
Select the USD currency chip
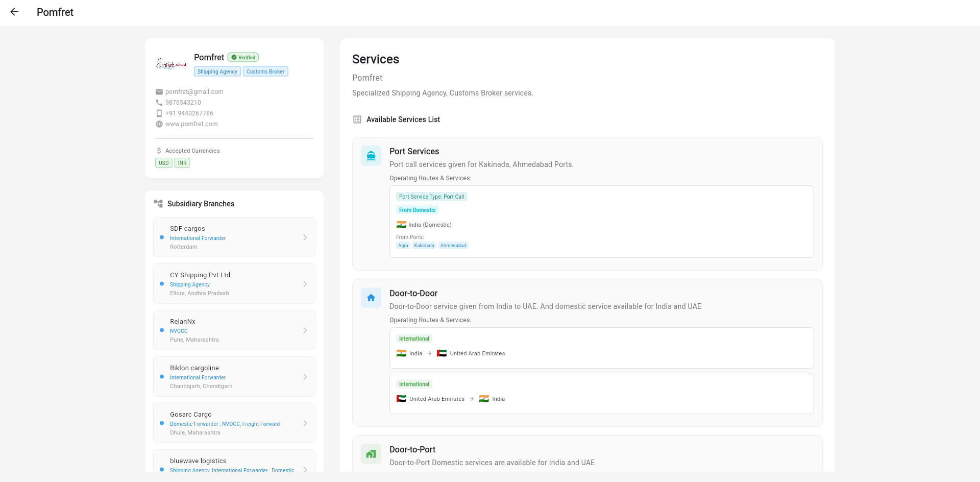(163, 163)
